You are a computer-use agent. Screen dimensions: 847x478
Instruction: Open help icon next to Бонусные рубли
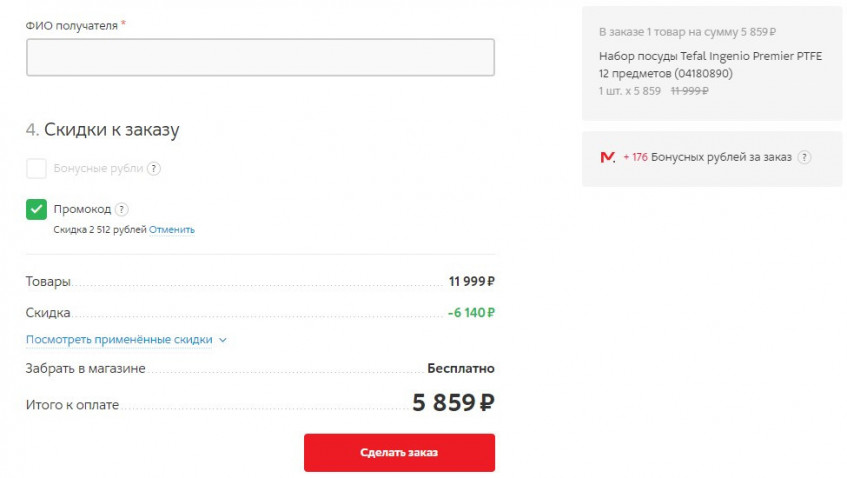(154, 169)
